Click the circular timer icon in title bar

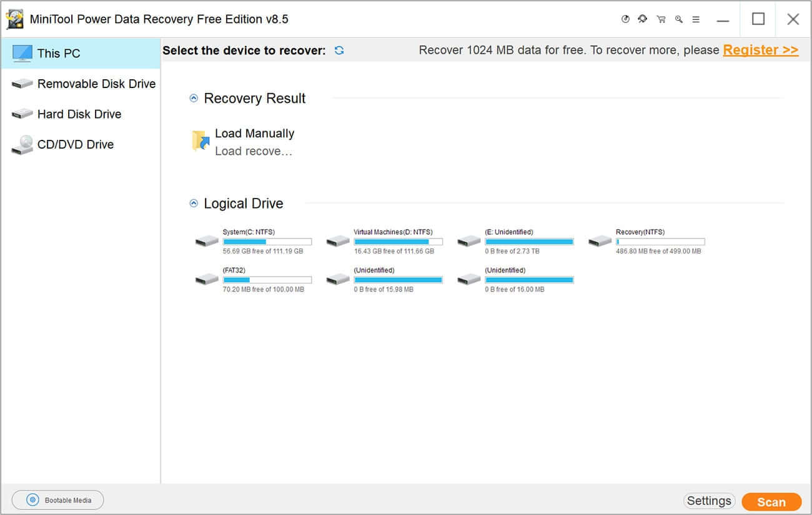click(625, 19)
